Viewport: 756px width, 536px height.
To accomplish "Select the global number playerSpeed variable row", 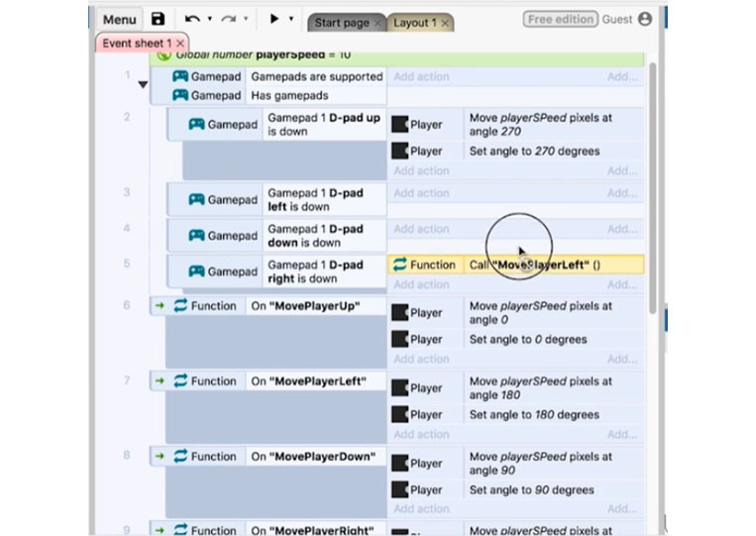I will pos(396,58).
